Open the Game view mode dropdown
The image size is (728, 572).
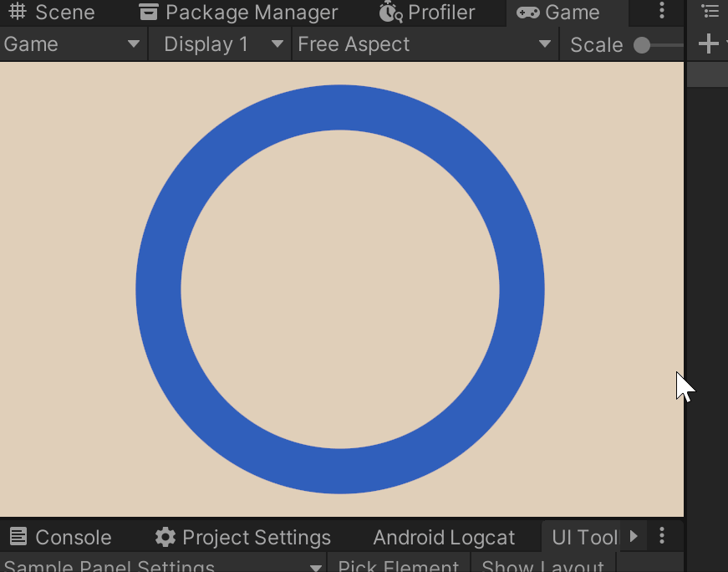pyautogui.click(x=74, y=44)
